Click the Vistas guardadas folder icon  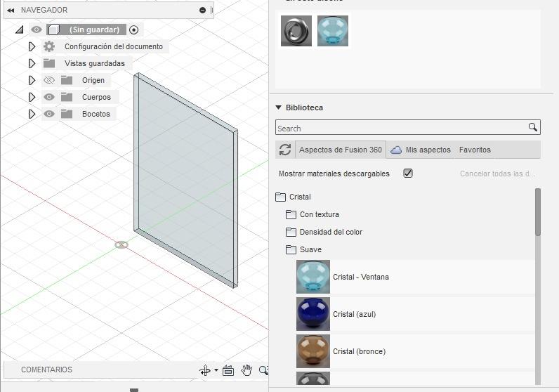pyautogui.click(x=49, y=63)
